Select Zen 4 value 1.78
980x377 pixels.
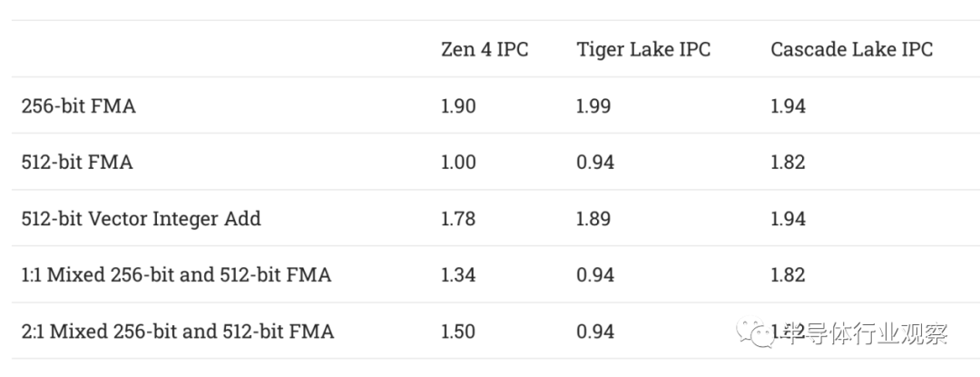tap(457, 219)
